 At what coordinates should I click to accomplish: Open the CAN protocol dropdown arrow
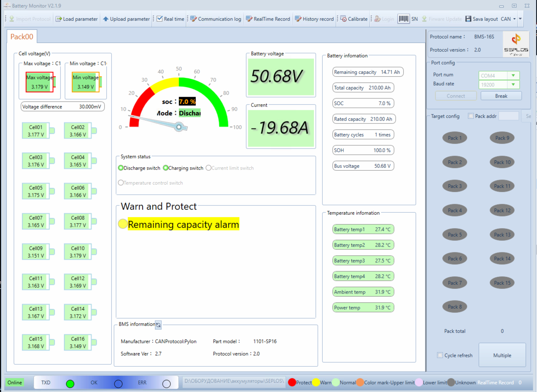coord(514,19)
